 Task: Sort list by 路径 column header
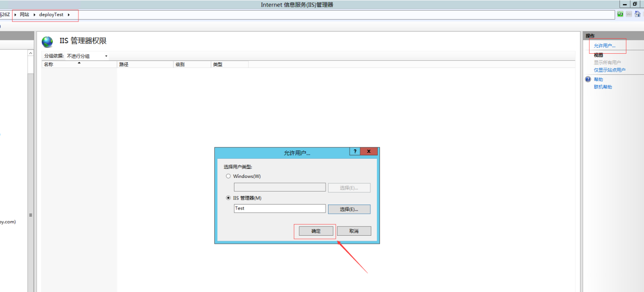click(x=145, y=64)
